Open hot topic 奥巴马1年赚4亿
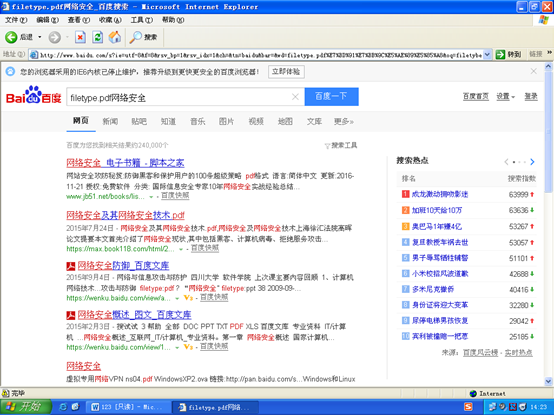554x415 pixels. click(x=437, y=226)
